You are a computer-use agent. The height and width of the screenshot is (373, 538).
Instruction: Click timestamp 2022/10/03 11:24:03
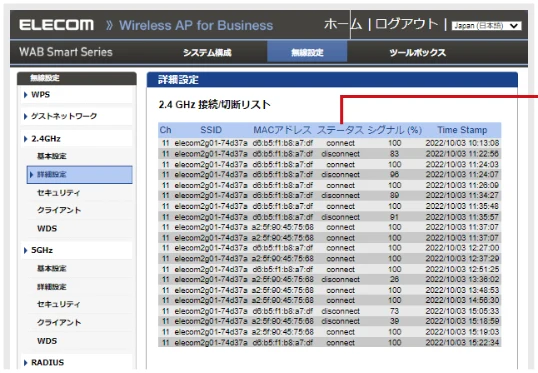tap(462, 164)
